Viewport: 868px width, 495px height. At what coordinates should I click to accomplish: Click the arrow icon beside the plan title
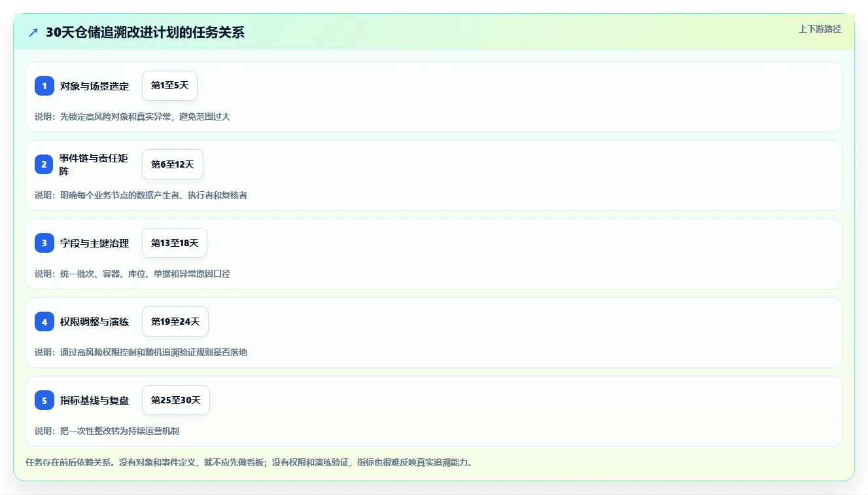33,32
